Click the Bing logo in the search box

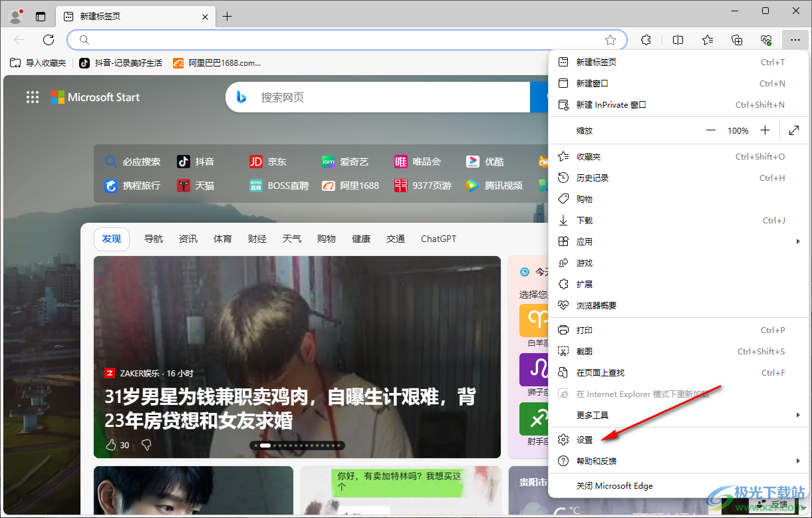click(x=241, y=97)
